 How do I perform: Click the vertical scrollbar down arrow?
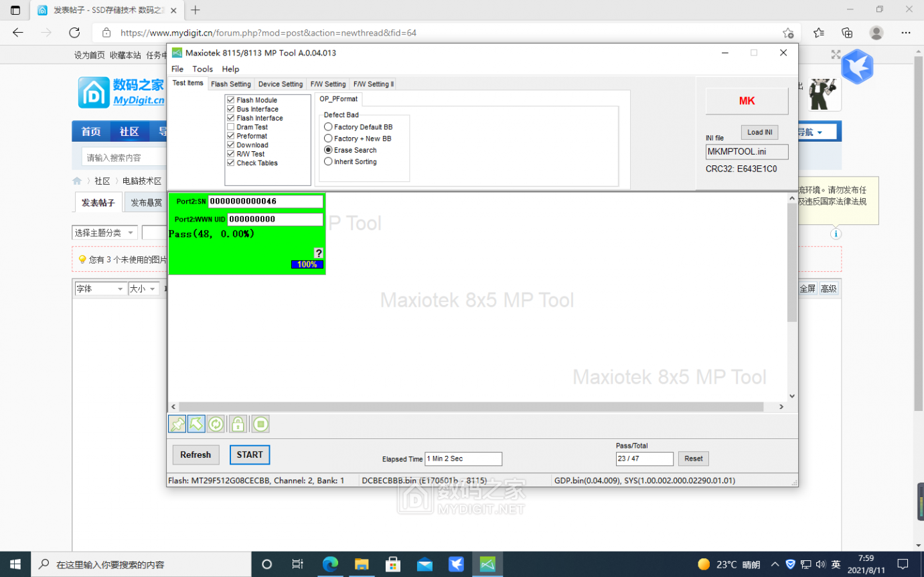(792, 396)
